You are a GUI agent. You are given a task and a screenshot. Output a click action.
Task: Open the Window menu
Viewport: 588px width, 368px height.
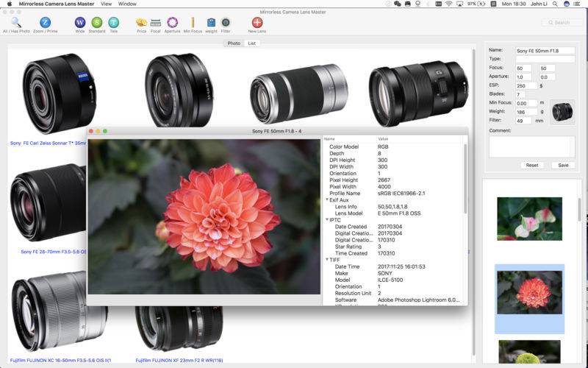click(127, 4)
